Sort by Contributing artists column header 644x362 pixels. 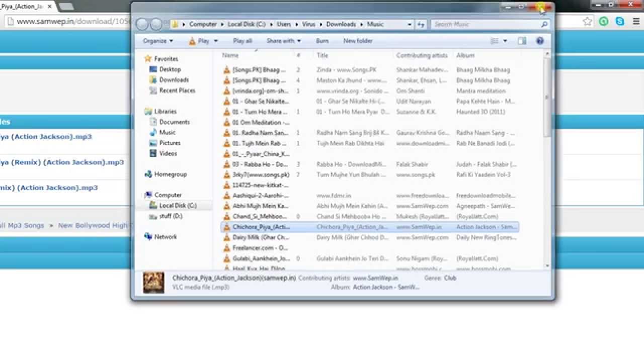pyautogui.click(x=423, y=55)
